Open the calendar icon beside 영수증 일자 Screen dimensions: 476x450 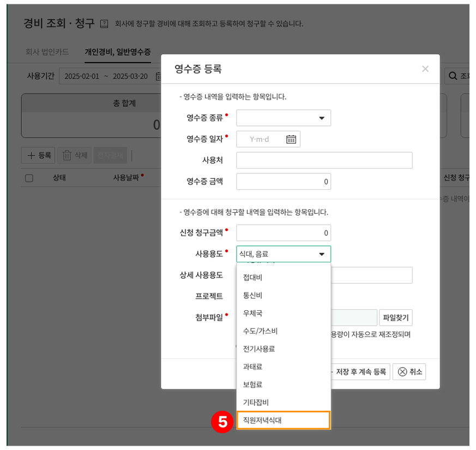coord(292,139)
